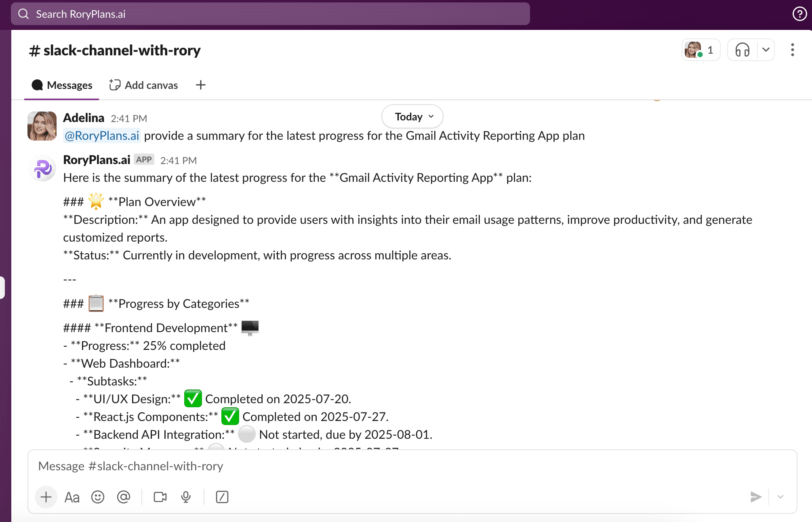812x522 pixels.
Task: Mention someone with the @ icon
Action: [124, 497]
